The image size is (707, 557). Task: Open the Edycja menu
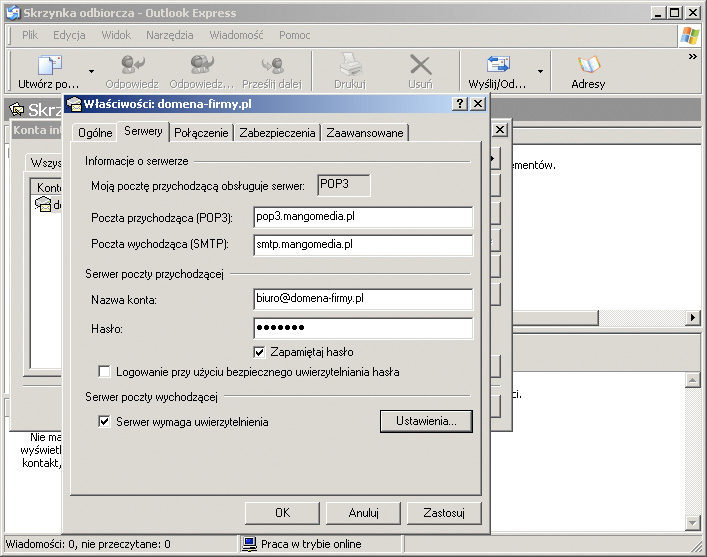click(x=69, y=35)
